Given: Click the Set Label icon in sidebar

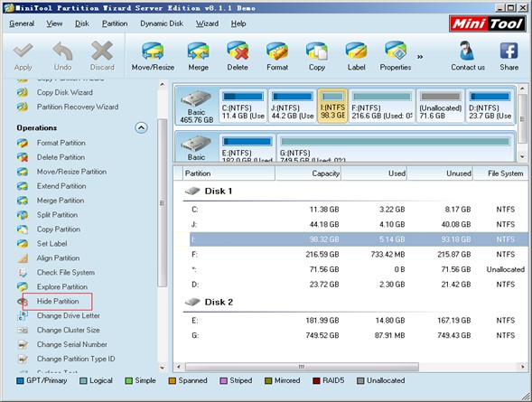Looking at the screenshot, I should point(23,244).
